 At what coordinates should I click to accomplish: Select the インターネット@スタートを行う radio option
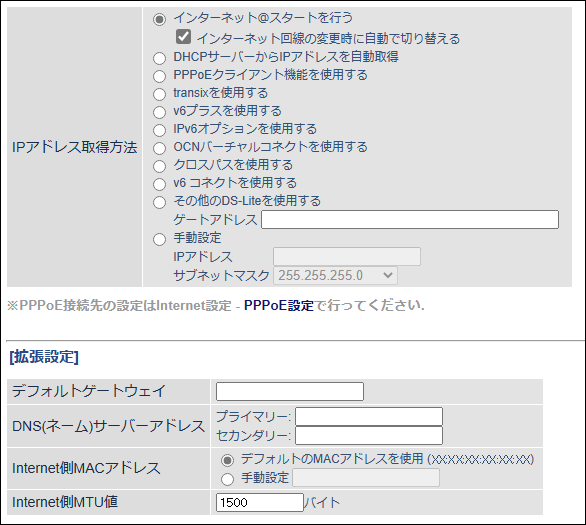[159, 19]
